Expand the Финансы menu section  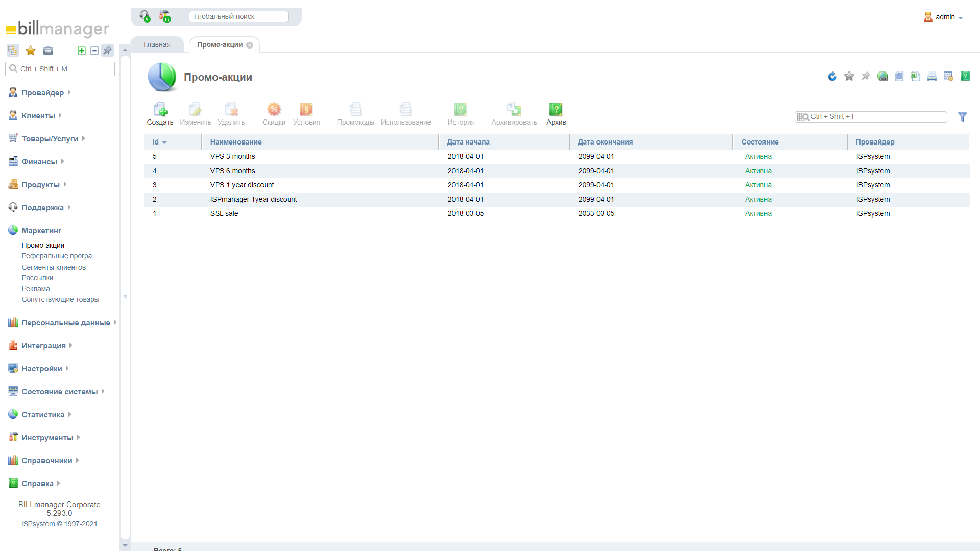click(39, 162)
